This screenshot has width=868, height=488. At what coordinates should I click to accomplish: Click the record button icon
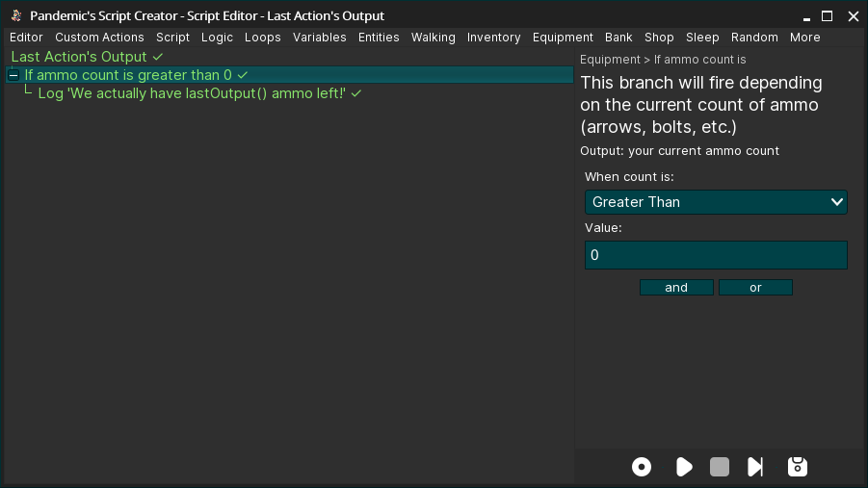[642, 467]
